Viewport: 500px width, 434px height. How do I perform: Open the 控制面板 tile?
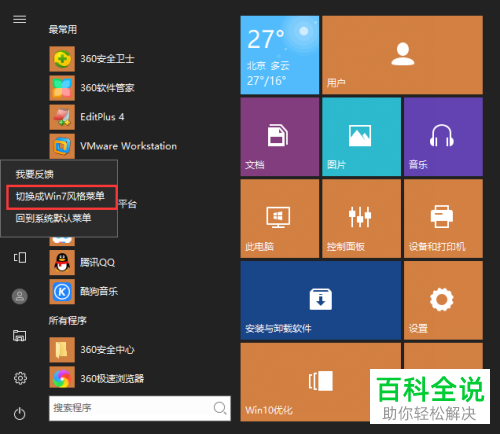point(361,219)
